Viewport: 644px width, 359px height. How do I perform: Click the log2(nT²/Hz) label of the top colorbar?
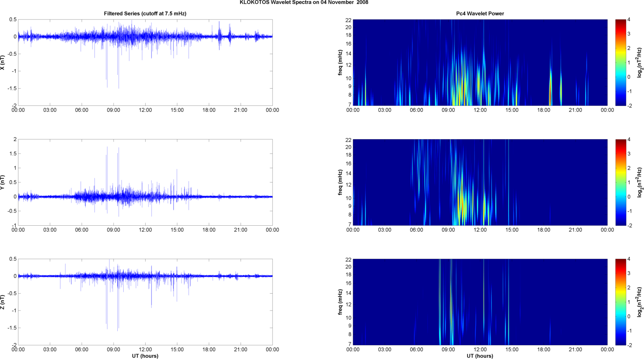tap(640, 62)
